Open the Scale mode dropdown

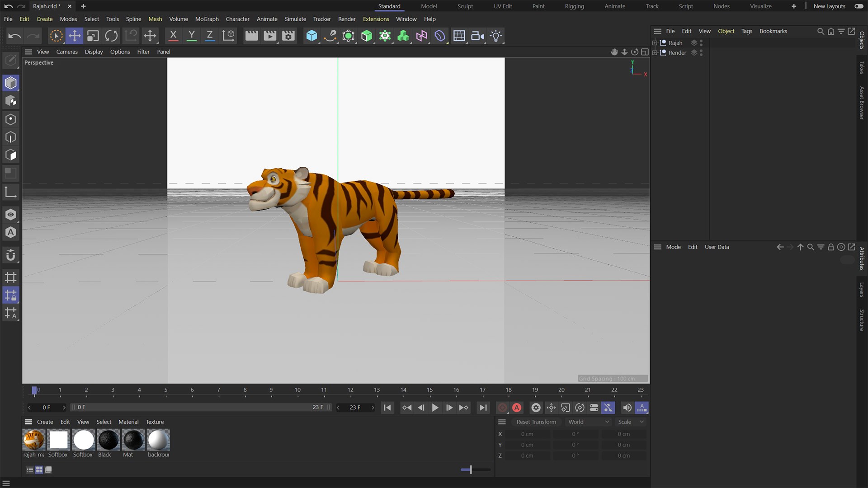coord(631,422)
